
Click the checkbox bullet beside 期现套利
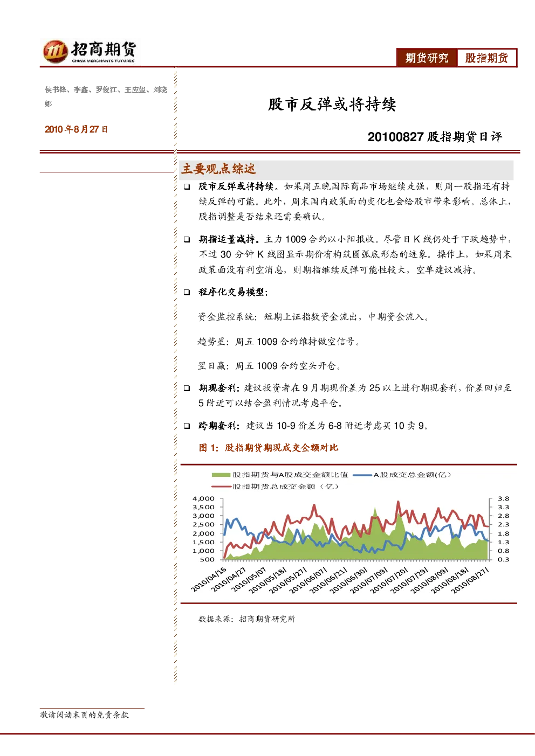(187, 388)
